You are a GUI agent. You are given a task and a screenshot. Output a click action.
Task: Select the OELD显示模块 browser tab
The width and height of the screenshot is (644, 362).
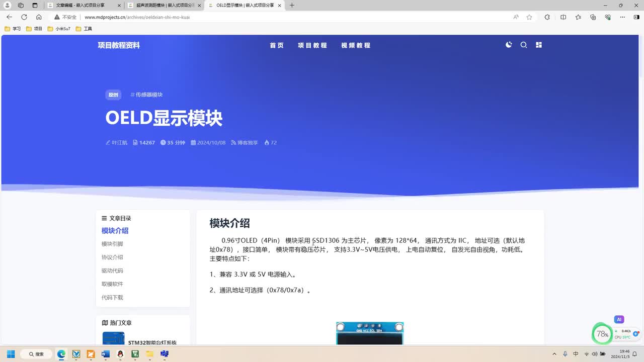click(x=245, y=5)
